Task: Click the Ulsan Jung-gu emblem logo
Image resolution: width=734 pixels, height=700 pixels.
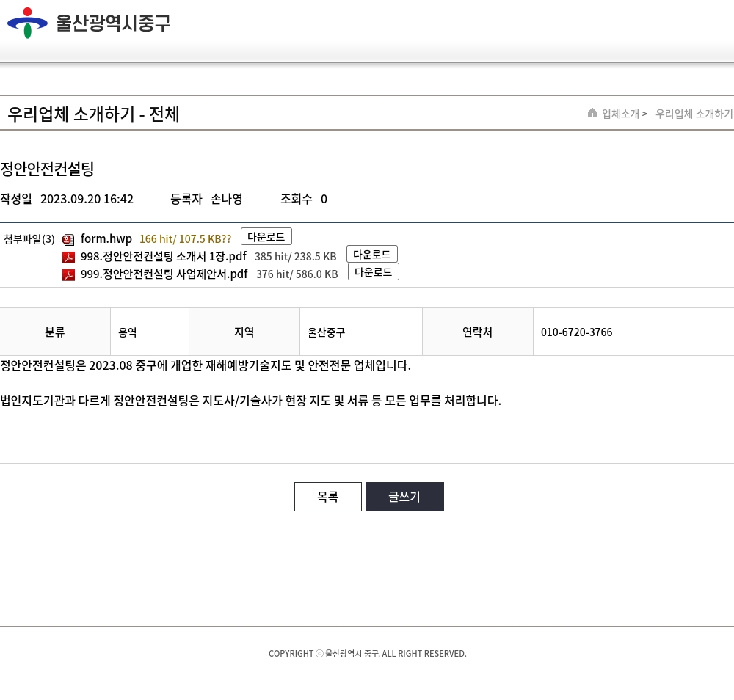Action: tap(27, 23)
